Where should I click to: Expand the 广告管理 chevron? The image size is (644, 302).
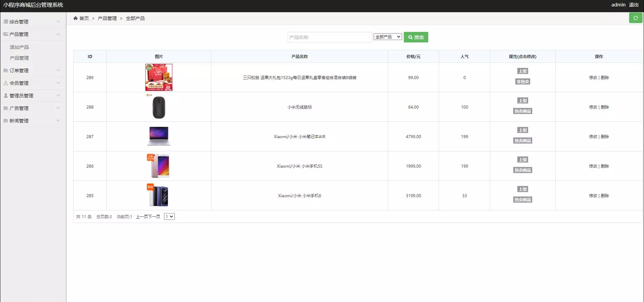58,108
